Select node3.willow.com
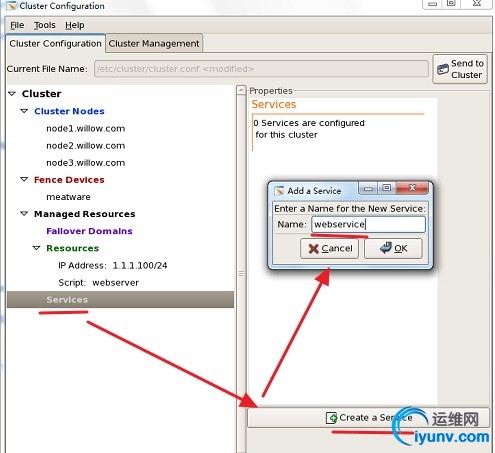This screenshot has height=453, width=495. tap(86, 163)
